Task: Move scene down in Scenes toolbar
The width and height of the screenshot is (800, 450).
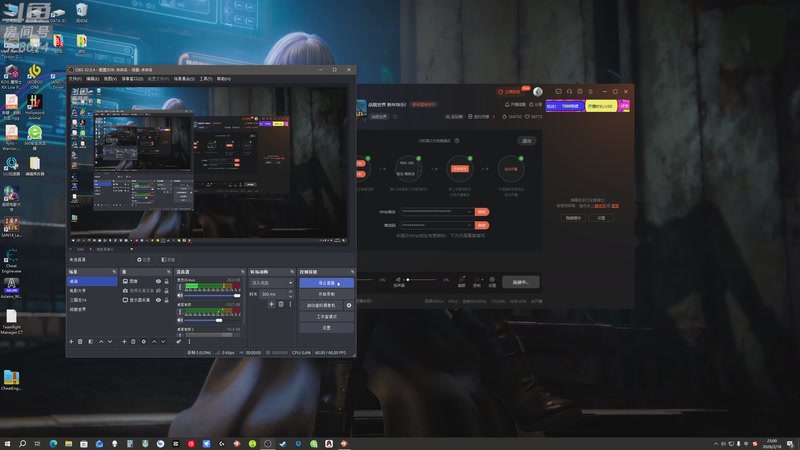Action: (x=110, y=341)
